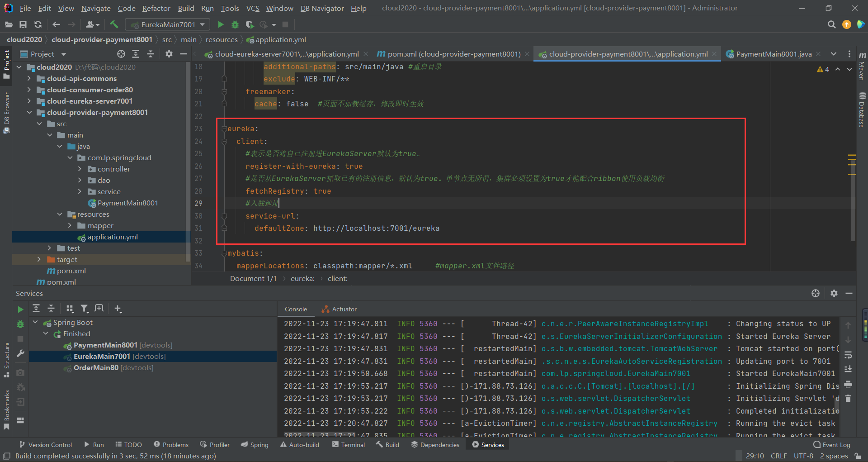This screenshot has width=868, height=462.
Task: Click the filter icon in Services toolbar
Action: click(x=85, y=309)
